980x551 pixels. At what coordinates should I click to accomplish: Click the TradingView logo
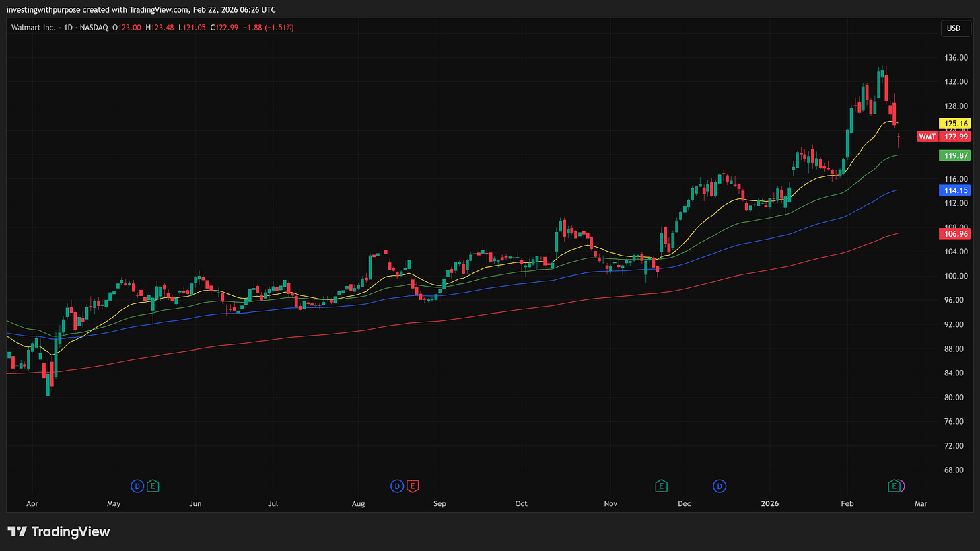[x=59, y=531]
